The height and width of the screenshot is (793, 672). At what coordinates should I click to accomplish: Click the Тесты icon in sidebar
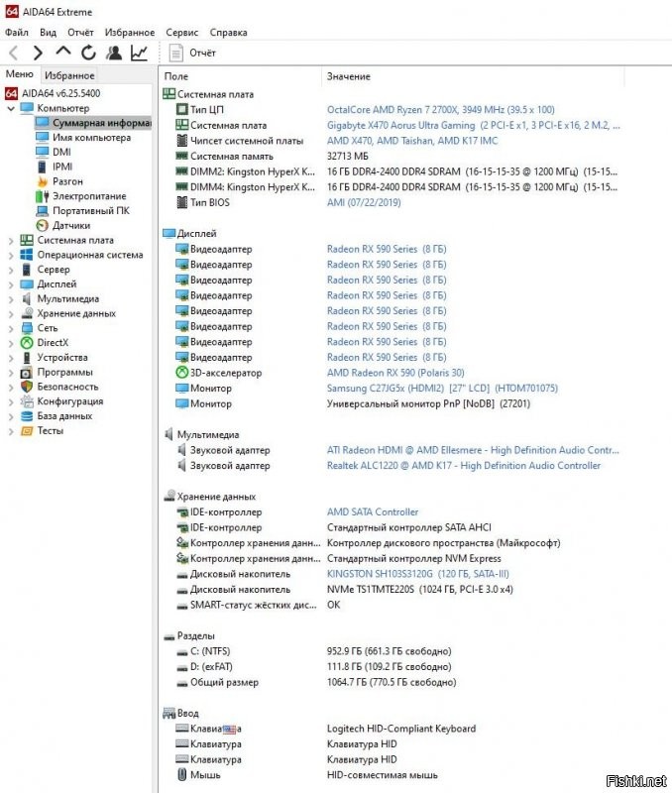pos(27,431)
